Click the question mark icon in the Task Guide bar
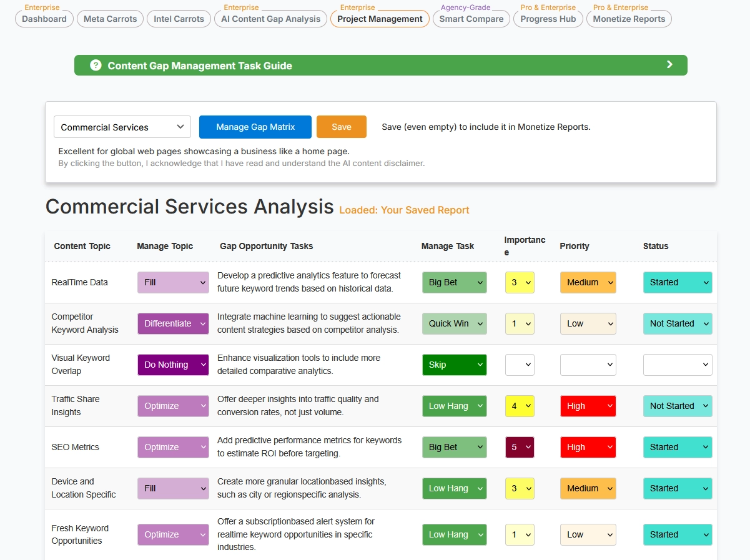The image size is (750, 560). [96, 65]
